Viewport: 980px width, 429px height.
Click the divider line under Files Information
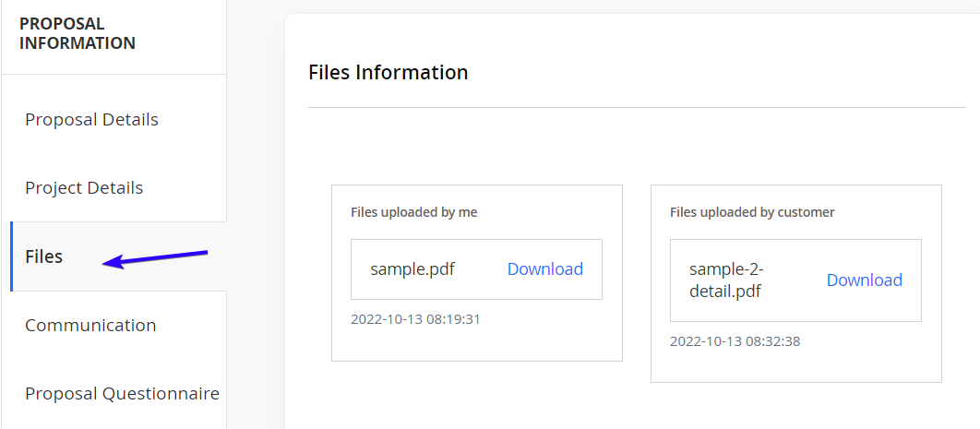[636, 107]
